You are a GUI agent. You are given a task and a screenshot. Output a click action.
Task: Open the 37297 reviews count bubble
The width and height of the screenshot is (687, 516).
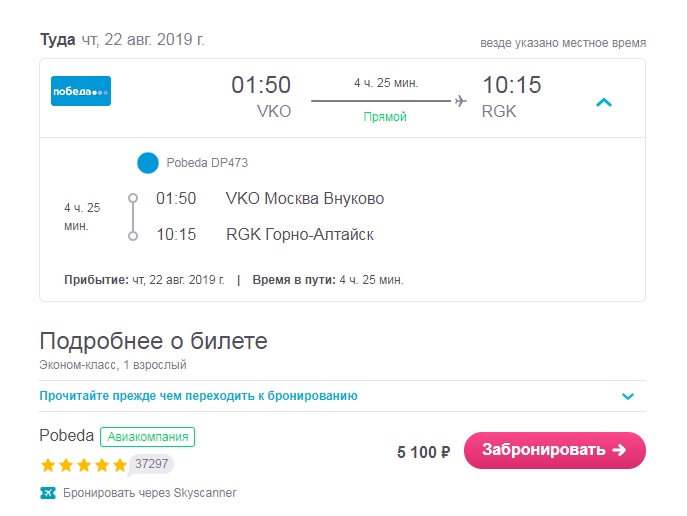[151, 464]
